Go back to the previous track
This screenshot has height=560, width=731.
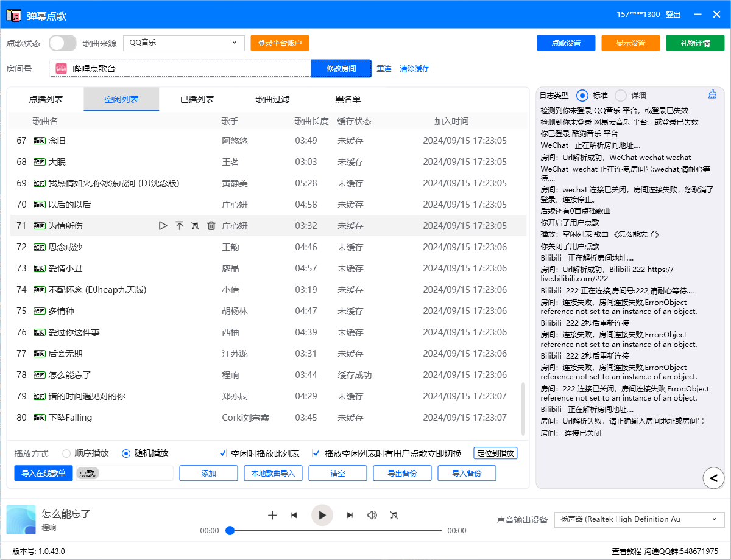(294, 515)
